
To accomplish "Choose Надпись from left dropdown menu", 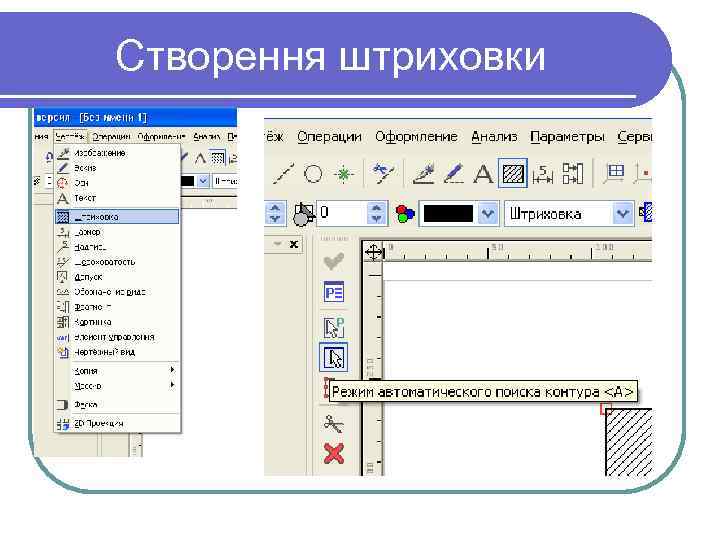I will coord(117,247).
